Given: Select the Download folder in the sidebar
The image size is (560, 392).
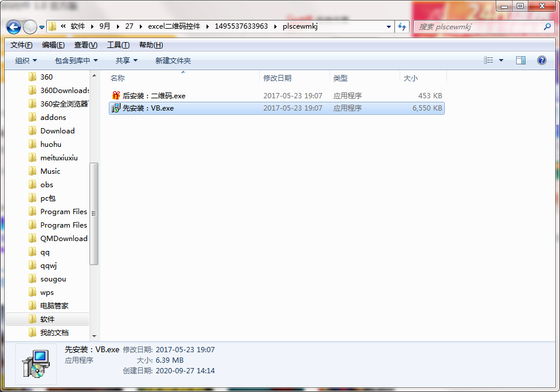Looking at the screenshot, I should point(56,130).
